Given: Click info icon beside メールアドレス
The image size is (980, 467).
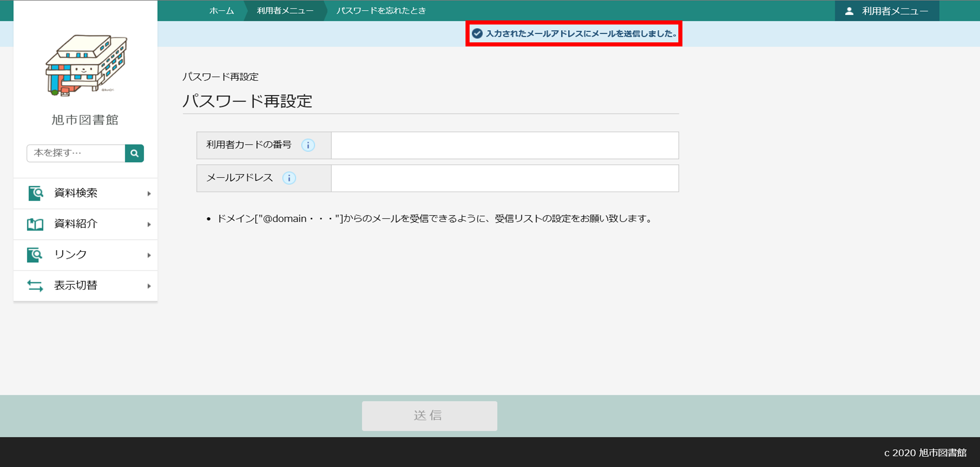Looking at the screenshot, I should pyautogui.click(x=289, y=178).
